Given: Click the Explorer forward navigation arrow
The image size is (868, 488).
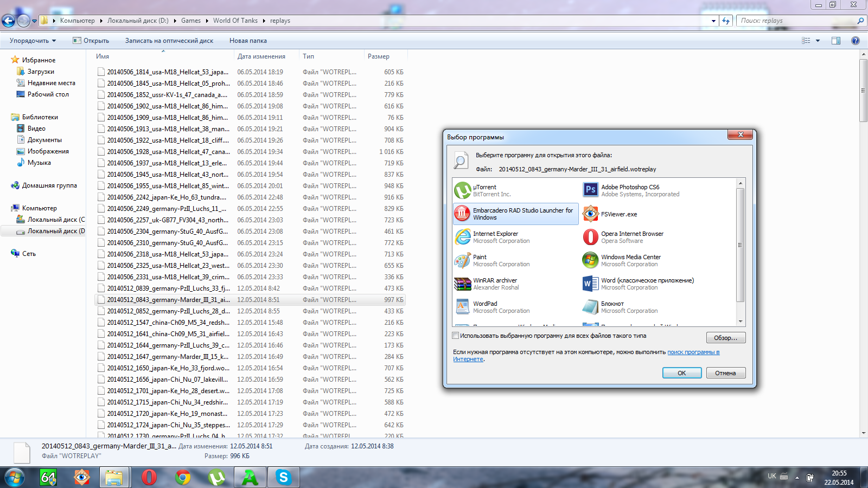Looking at the screenshot, I should (x=23, y=21).
